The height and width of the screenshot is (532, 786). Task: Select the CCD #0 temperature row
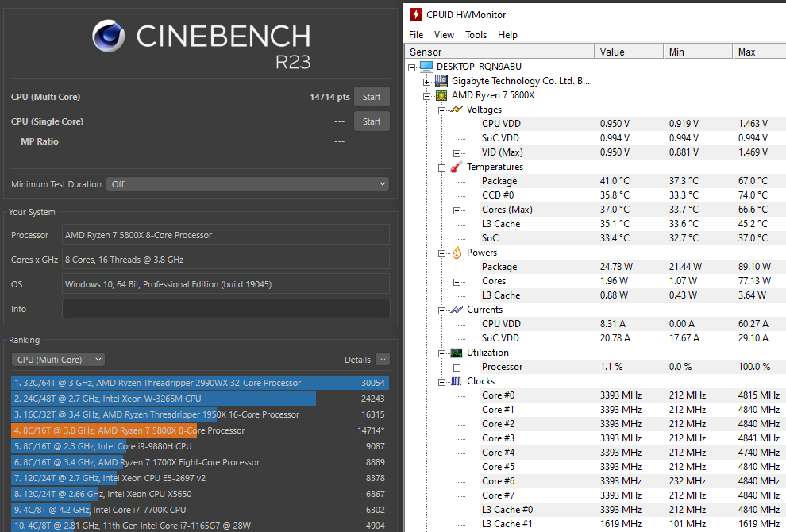632,195
